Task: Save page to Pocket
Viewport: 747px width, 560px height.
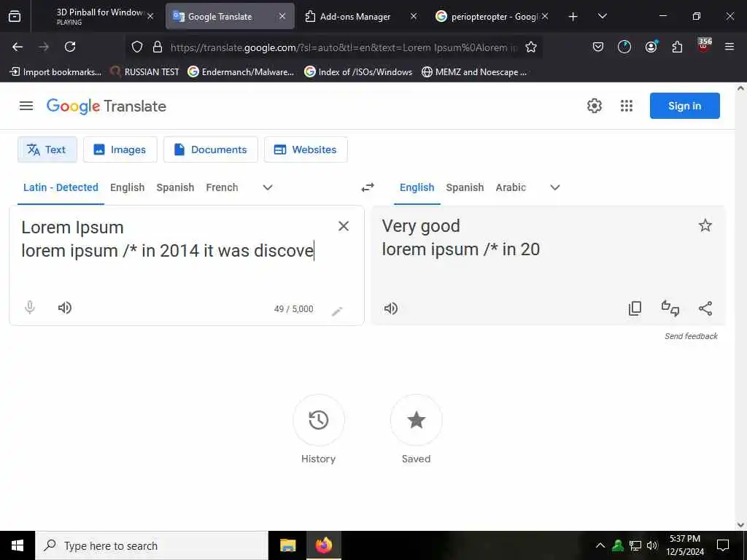Action: click(x=598, y=47)
